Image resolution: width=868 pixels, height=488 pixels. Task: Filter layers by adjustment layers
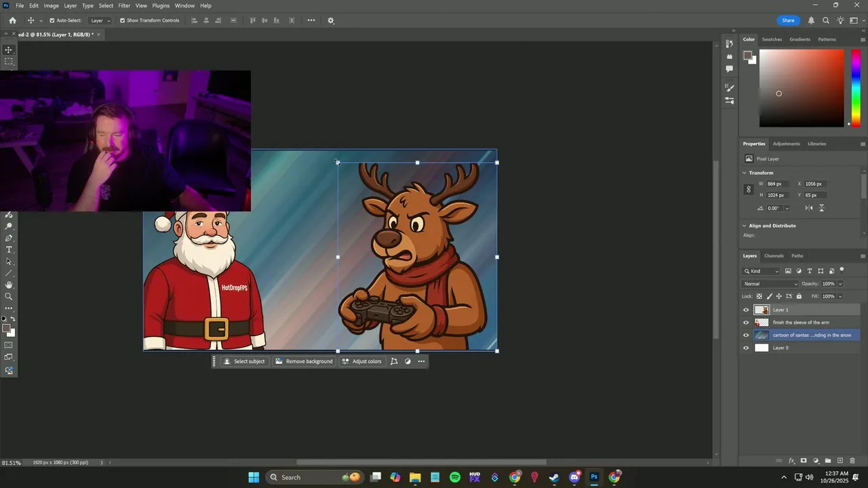click(799, 271)
